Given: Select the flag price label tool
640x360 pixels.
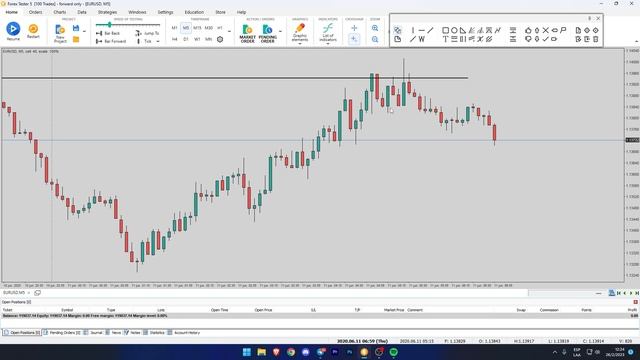Looking at the screenshot, I should [x=563, y=30].
